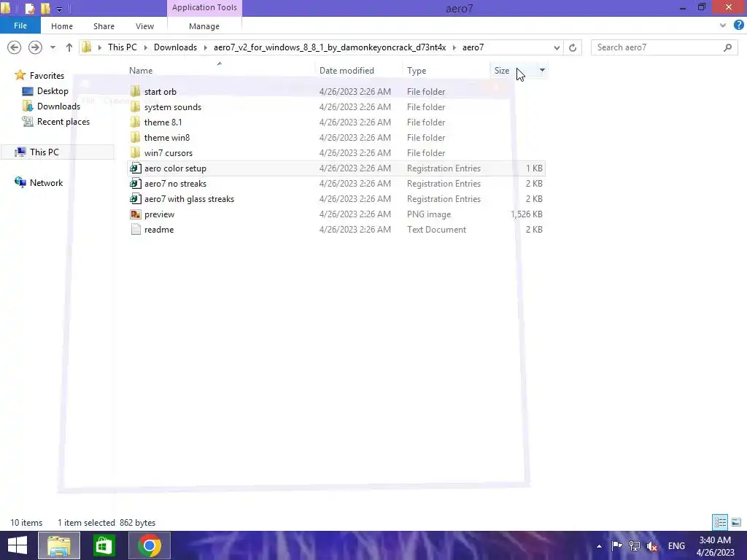747x560 pixels.
Task: Open Downloads in the navigation pane
Action: 58,106
